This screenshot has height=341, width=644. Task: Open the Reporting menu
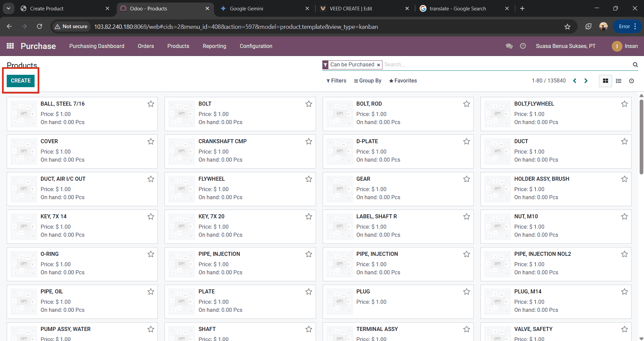coord(214,46)
